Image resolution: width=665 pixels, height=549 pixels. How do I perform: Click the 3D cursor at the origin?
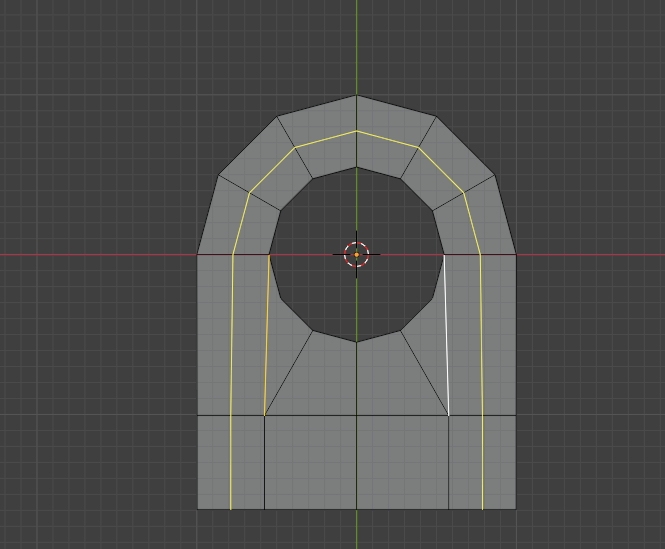356,255
